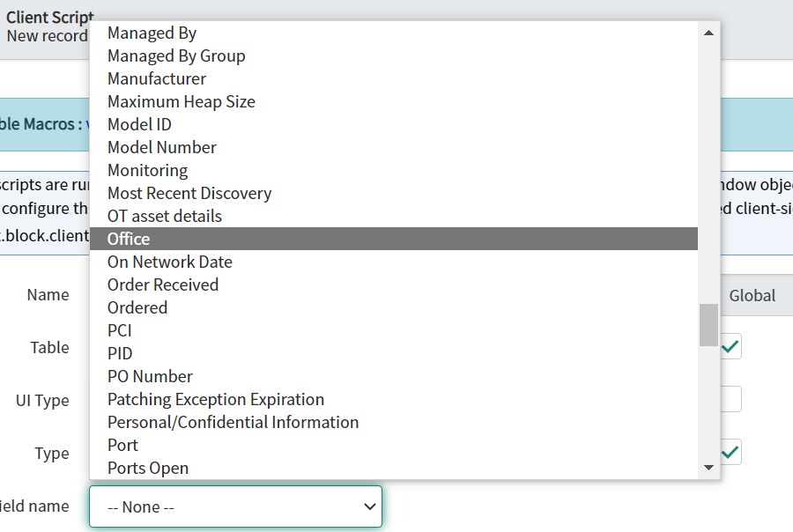The height and width of the screenshot is (532, 793).
Task: Click the dropdown list scrollbar thumb
Action: 708,325
